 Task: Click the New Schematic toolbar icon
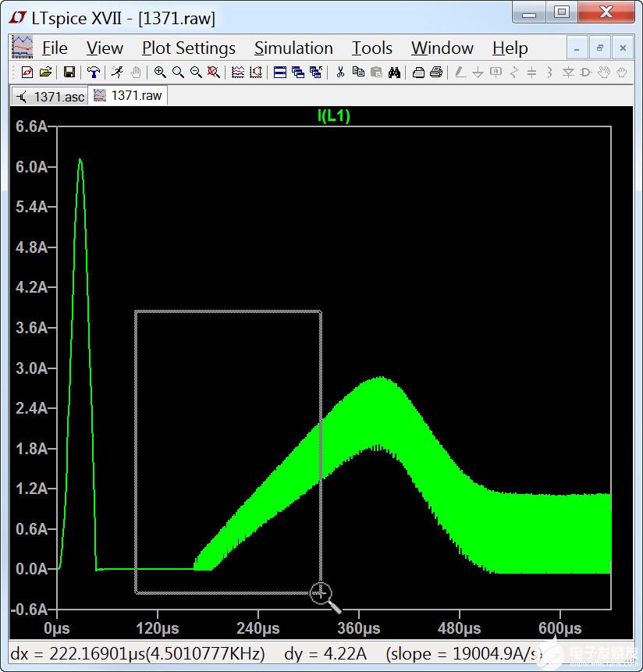[x=27, y=73]
